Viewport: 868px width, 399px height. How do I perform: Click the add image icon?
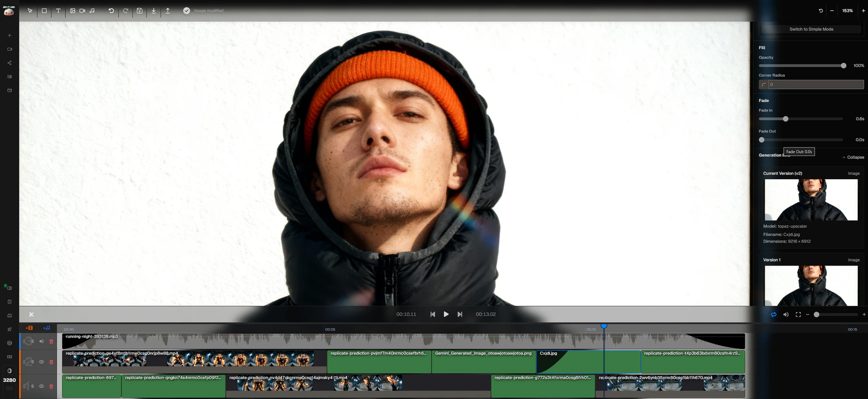pyautogui.click(x=72, y=11)
